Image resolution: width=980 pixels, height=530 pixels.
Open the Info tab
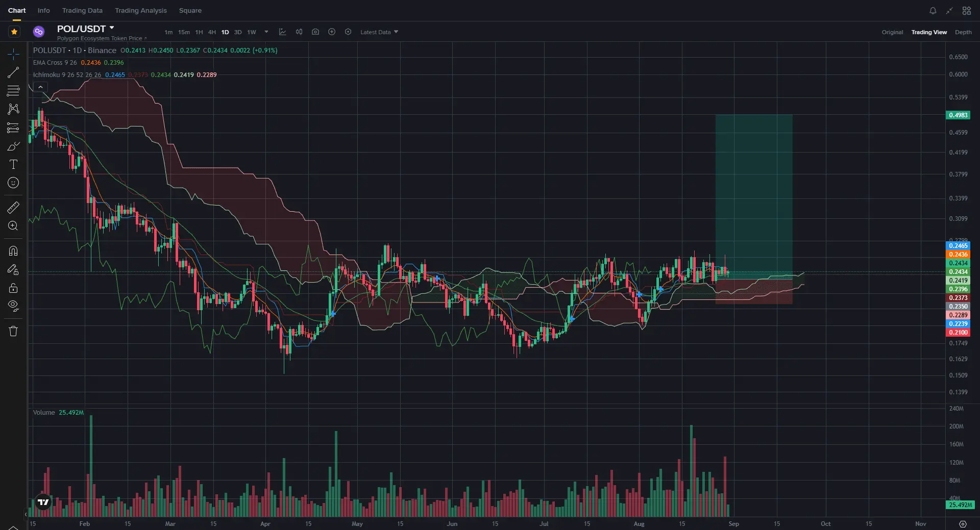click(x=44, y=10)
